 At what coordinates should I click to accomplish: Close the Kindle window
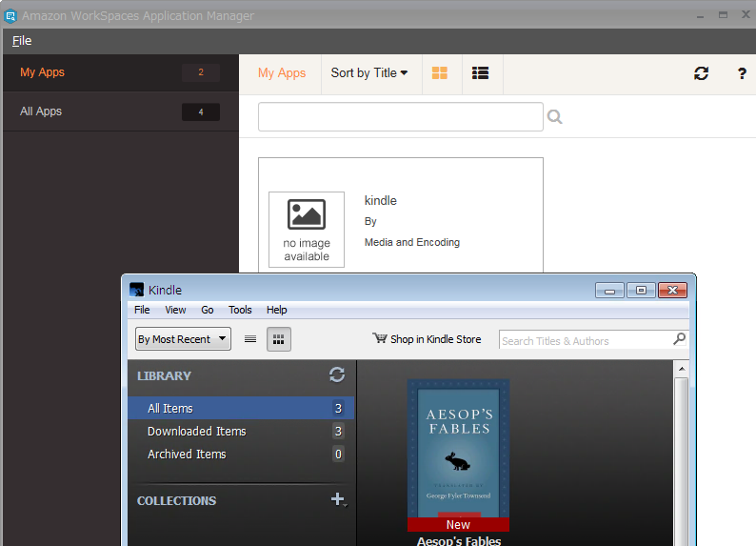(x=672, y=290)
